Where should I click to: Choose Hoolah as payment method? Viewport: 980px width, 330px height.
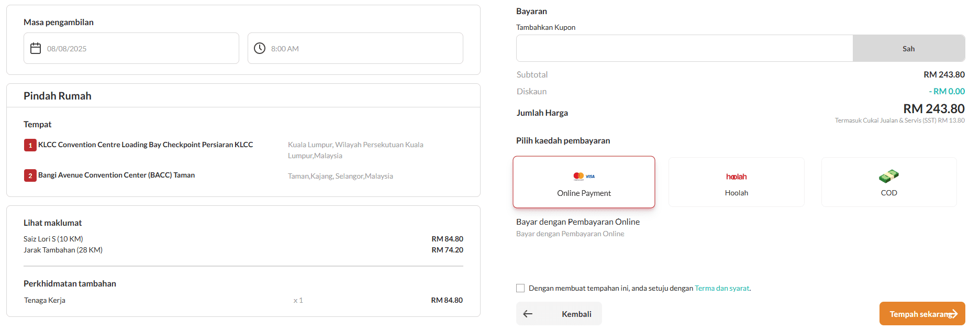[x=736, y=182]
